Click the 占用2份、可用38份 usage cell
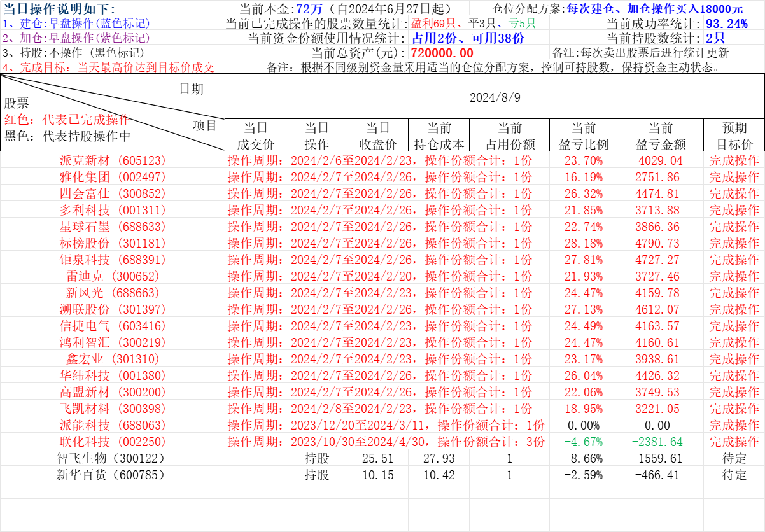765x532 pixels. click(468, 38)
